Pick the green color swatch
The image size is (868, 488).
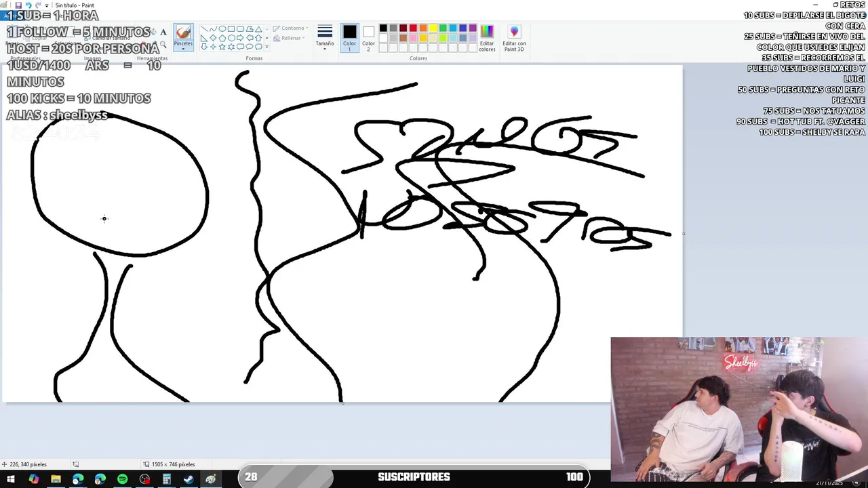443,28
